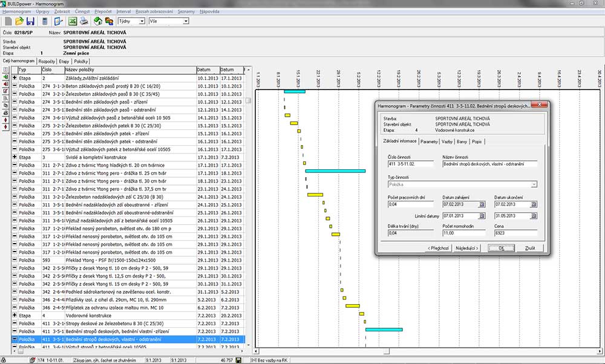The width and height of the screenshot is (605, 364).
Task: Collapse the row Beton základových pasů prostý B 20
Action: point(15,86)
